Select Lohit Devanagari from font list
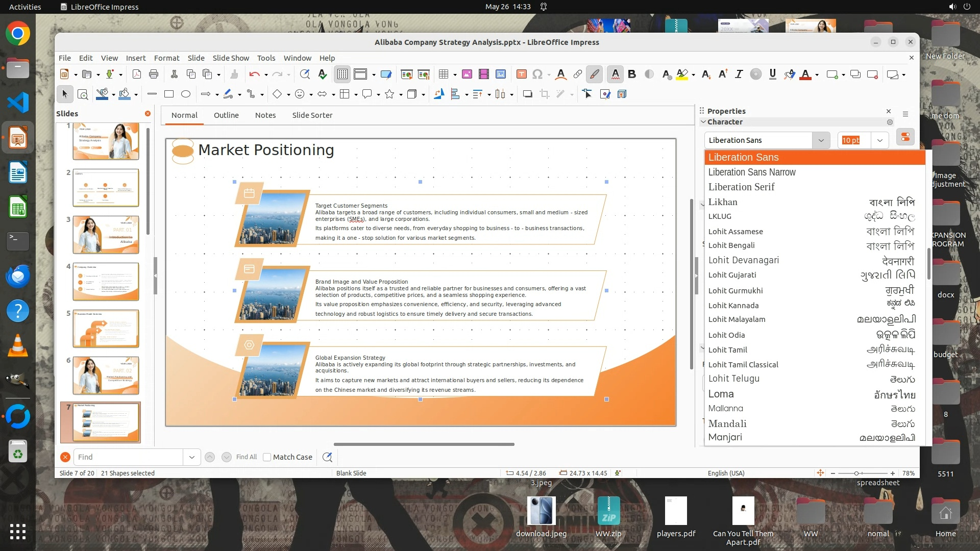The image size is (980, 551). [x=743, y=260]
